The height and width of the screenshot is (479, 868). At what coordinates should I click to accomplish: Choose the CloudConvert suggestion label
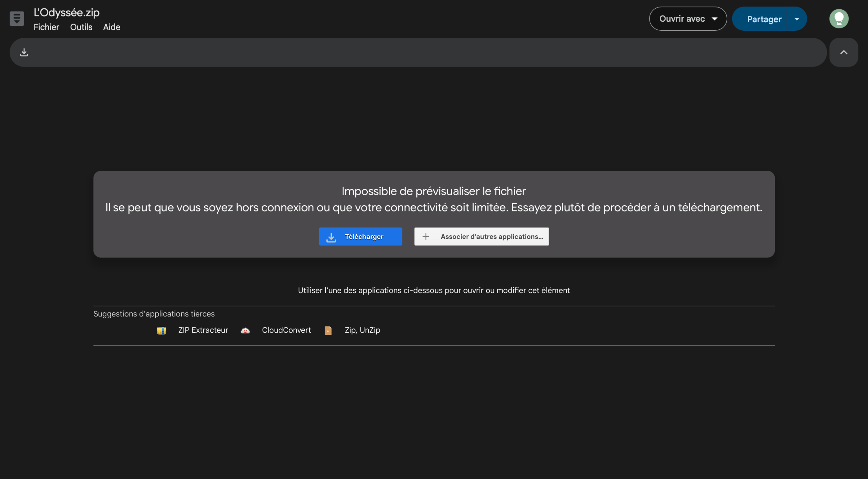286,330
